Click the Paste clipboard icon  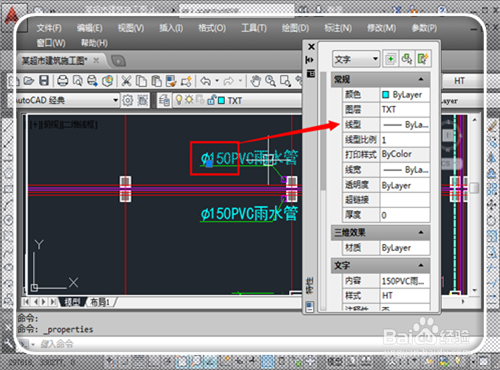tap(156, 81)
